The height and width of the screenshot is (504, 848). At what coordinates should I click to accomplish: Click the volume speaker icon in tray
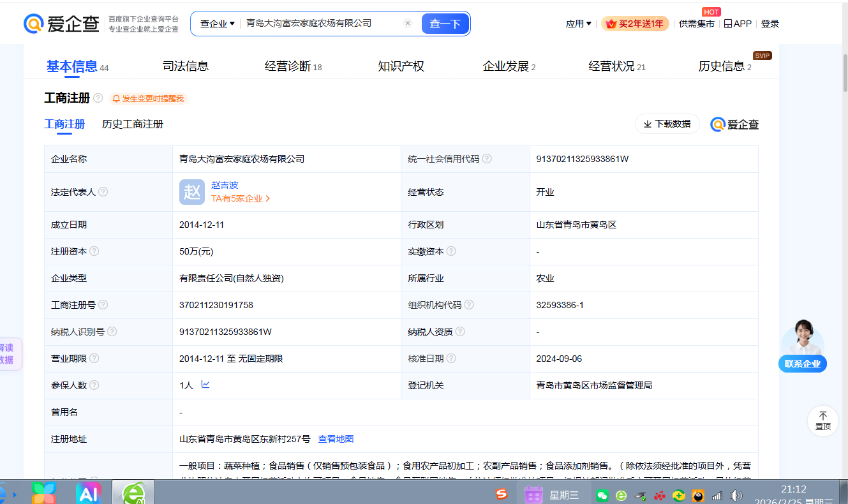[736, 495]
